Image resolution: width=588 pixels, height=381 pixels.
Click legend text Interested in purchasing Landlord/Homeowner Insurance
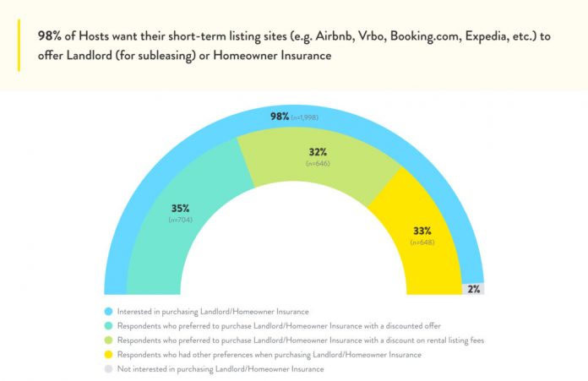(x=213, y=312)
